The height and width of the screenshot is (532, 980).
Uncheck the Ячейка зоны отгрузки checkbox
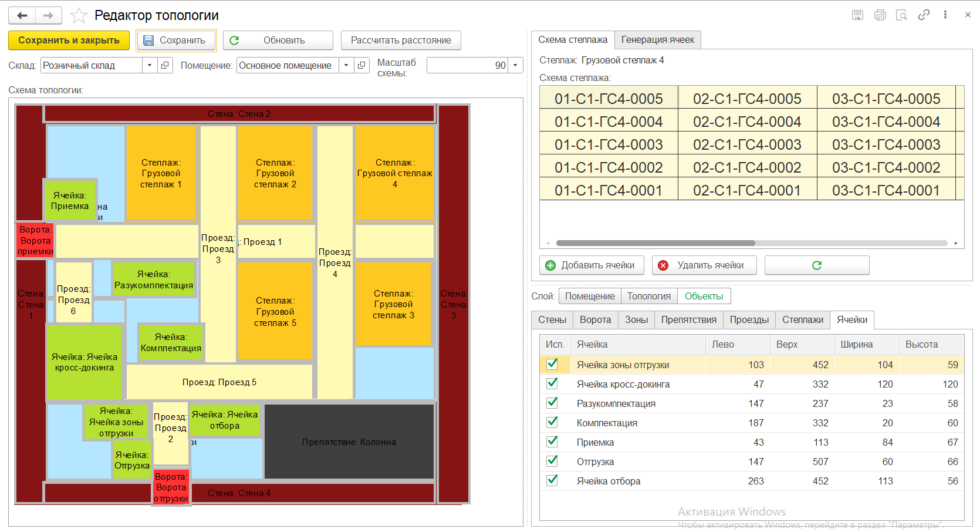click(x=552, y=364)
